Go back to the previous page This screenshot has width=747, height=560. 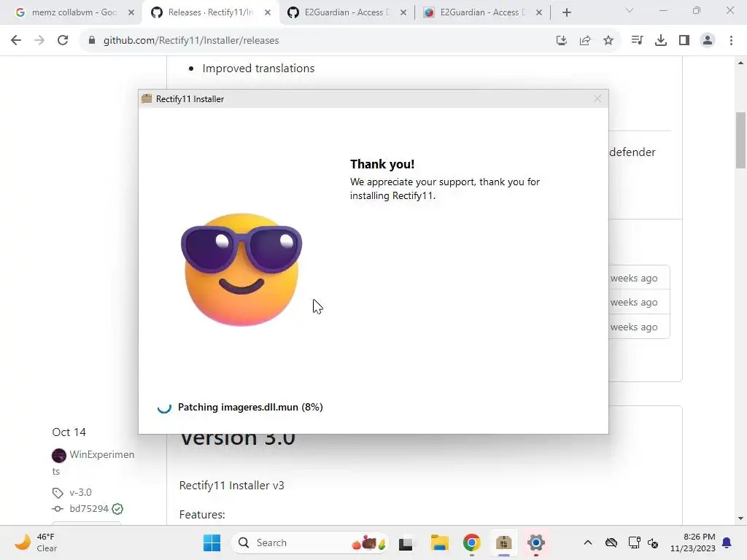pyautogui.click(x=16, y=41)
